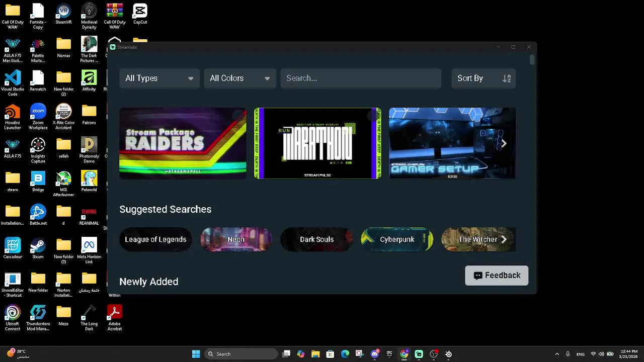Select the AULA F75 Max Gasket icon
644x362 pixels.
tap(13, 50)
